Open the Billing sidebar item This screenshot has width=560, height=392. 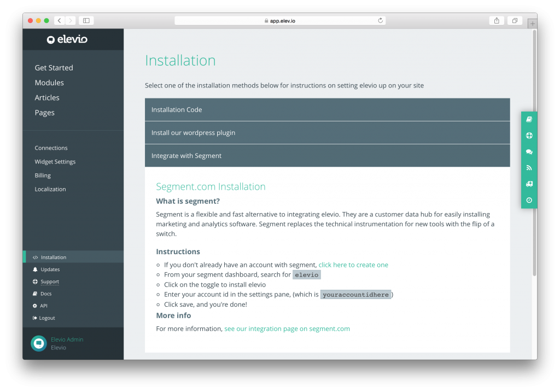(x=43, y=175)
